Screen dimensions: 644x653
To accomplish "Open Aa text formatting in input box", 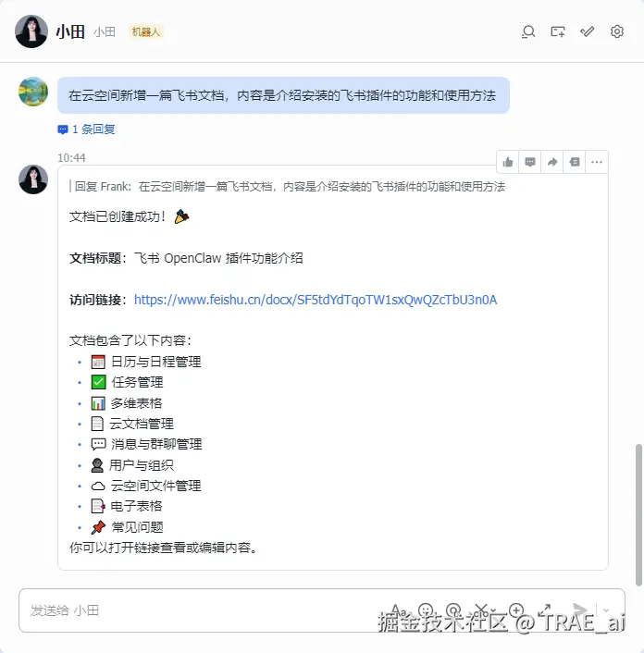I will point(399,610).
